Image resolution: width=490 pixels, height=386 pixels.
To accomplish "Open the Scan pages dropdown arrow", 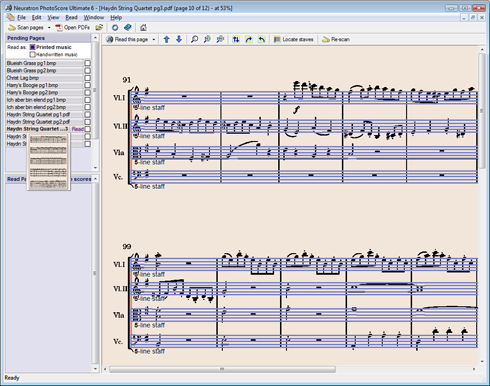I will (x=49, y=28).
